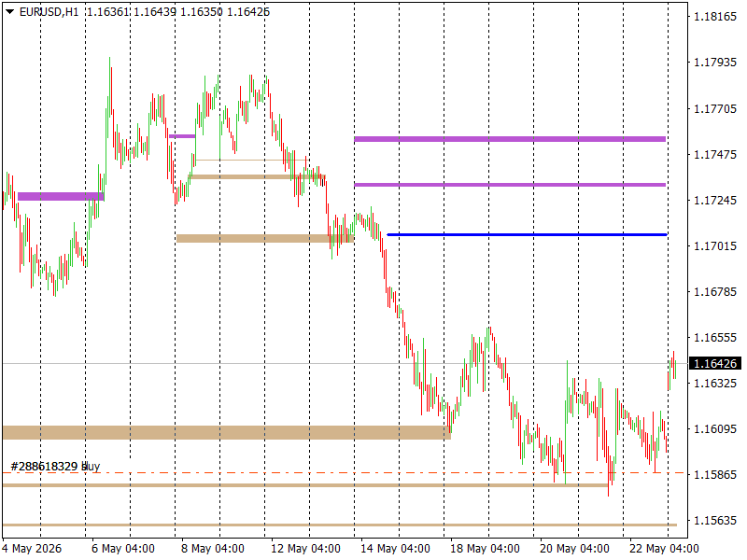This screenshot has height=560, width=747.
Task: Click the 1.16095 price scale label
Action: [x=715, y=429]
